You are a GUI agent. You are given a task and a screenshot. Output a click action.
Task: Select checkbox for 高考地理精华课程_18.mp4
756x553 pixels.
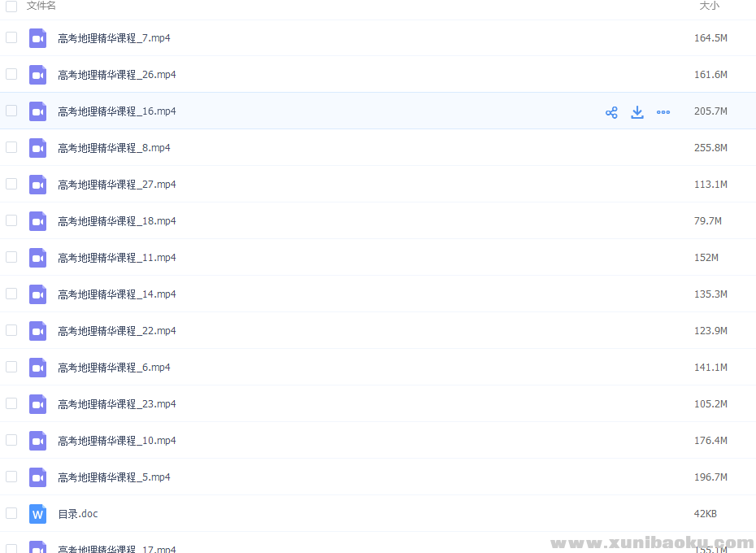(11, 220)
